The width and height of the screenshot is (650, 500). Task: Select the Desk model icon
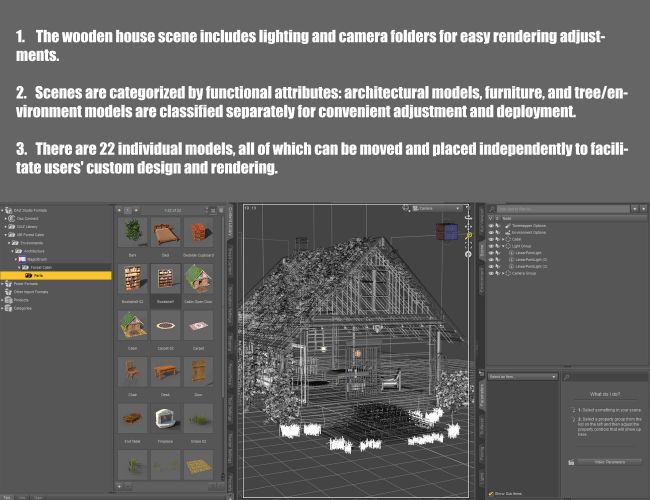166,372
